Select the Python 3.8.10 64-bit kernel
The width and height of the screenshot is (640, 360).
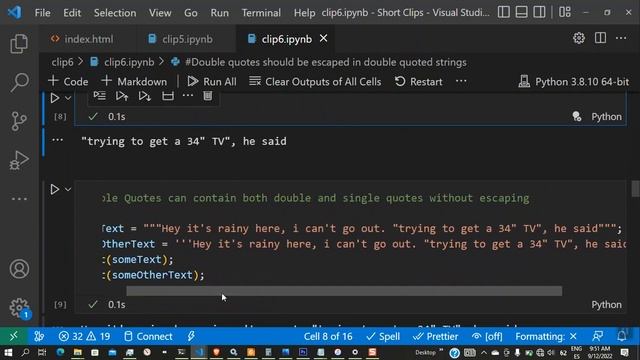click(x=573, y=82)
